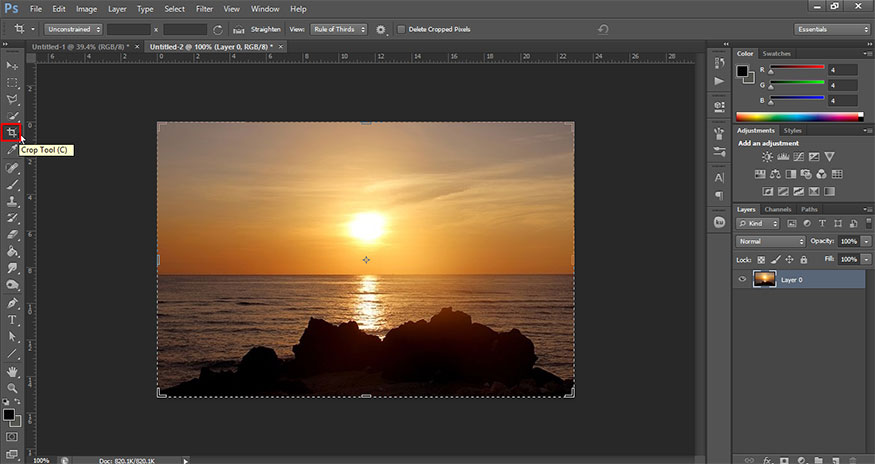Viewport: 875px width, 464px height.
Task: Click the Brightness/Contrast adjustment icon
Action: click(767, 157)
